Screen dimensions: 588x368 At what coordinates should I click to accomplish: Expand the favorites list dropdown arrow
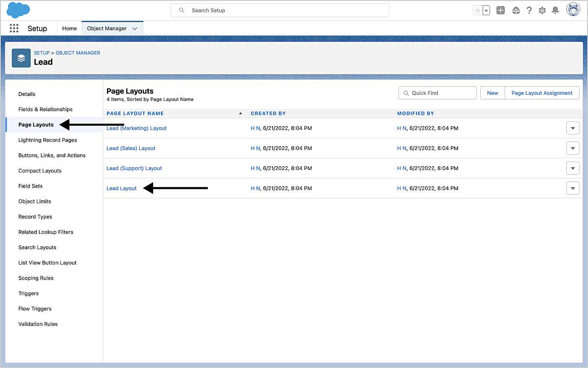486,11
